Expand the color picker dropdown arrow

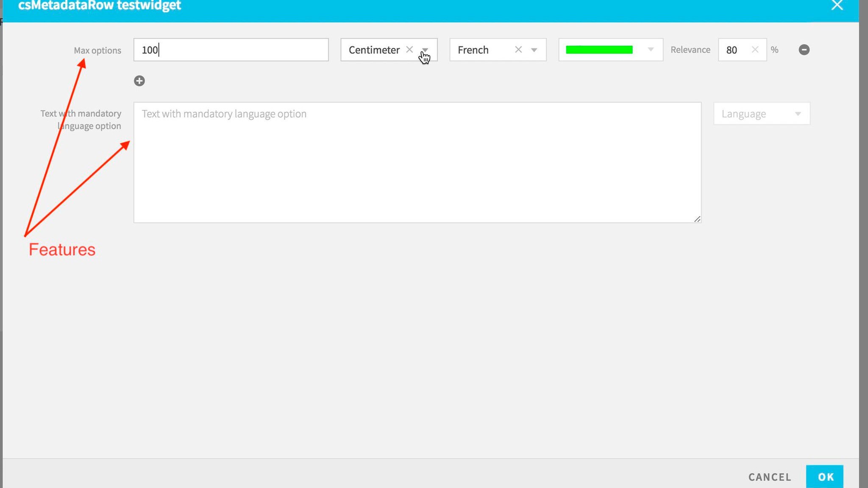tap(651, 50)
